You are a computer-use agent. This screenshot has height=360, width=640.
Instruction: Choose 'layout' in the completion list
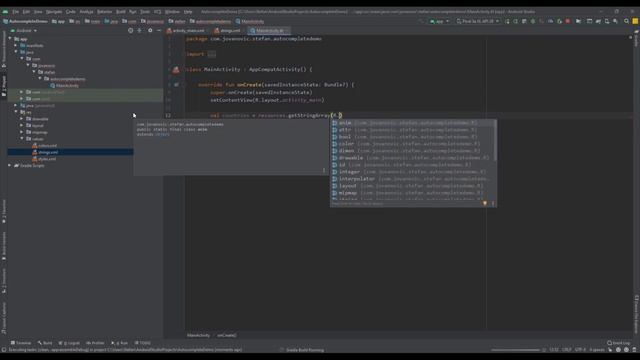412,186
